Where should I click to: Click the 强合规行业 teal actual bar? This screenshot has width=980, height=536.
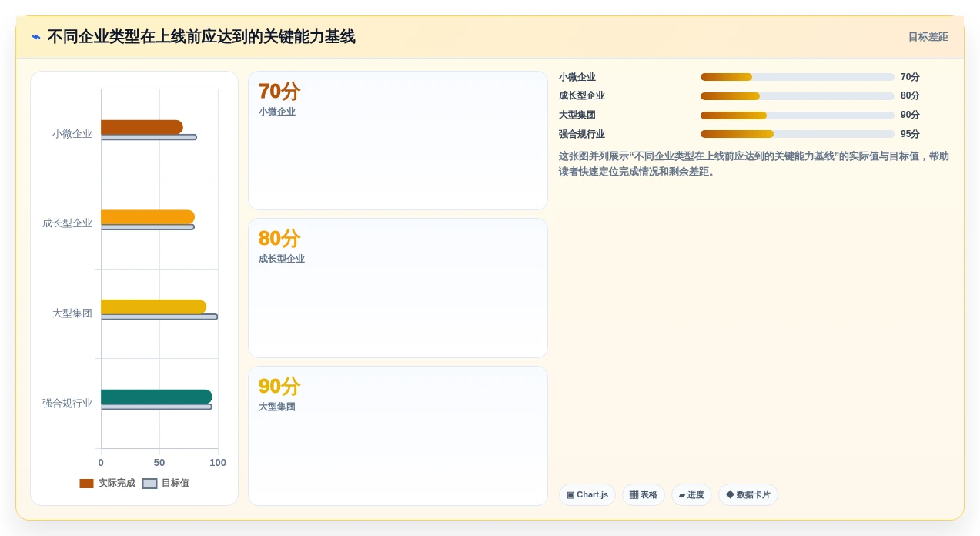click(156, 397)
